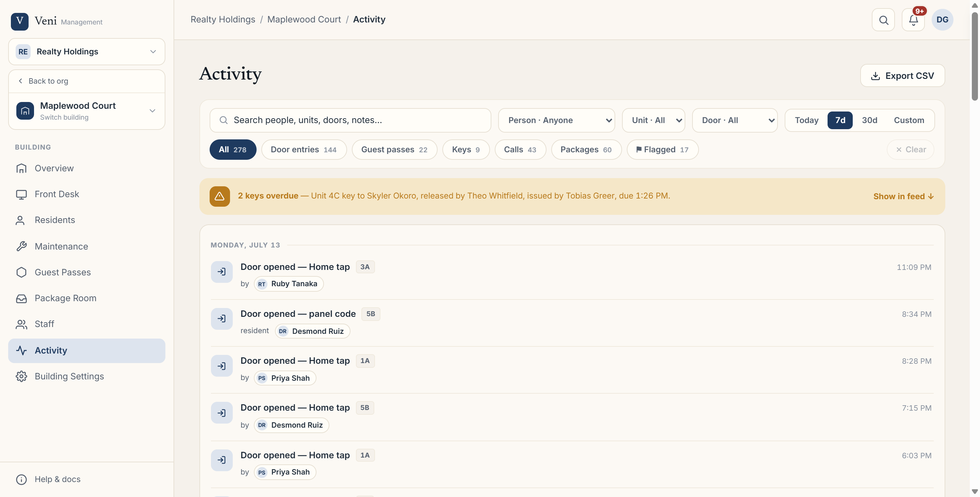Select the Custom date range
This screenshot has width=980, height=497.
click(x=909, y=120)
